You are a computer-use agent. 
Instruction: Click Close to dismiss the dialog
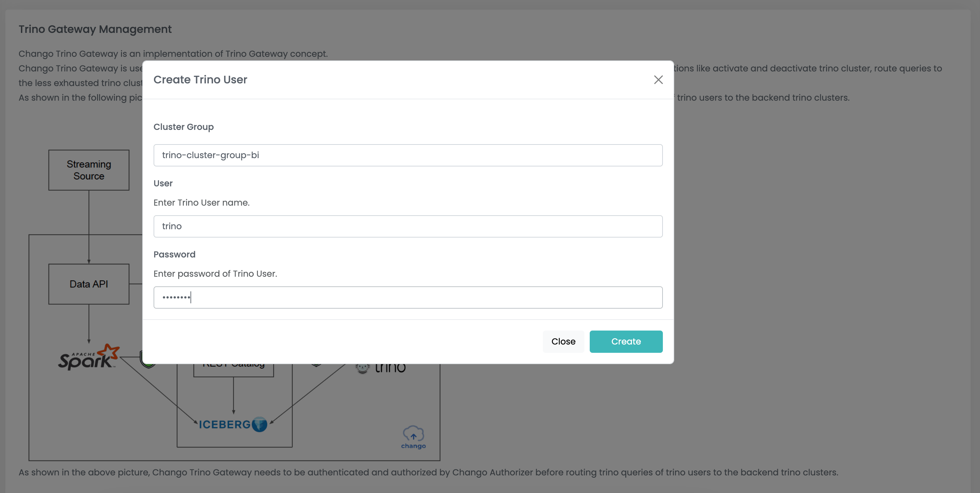point(563,341)
